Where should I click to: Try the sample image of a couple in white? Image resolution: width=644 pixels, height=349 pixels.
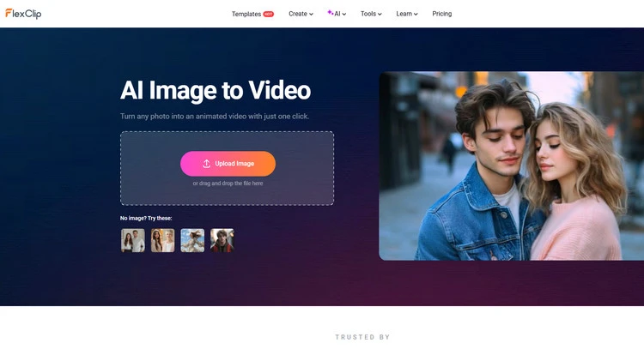132,240
